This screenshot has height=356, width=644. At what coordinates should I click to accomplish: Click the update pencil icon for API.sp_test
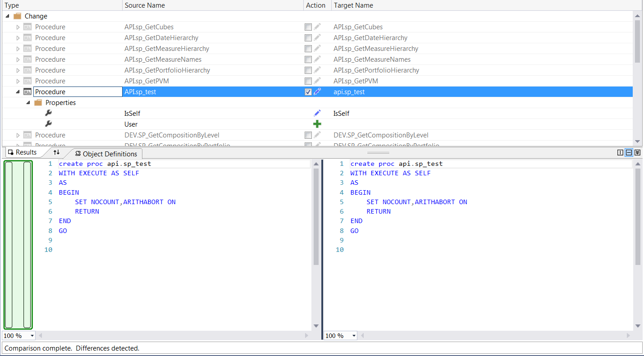click(x=317, y=92)
